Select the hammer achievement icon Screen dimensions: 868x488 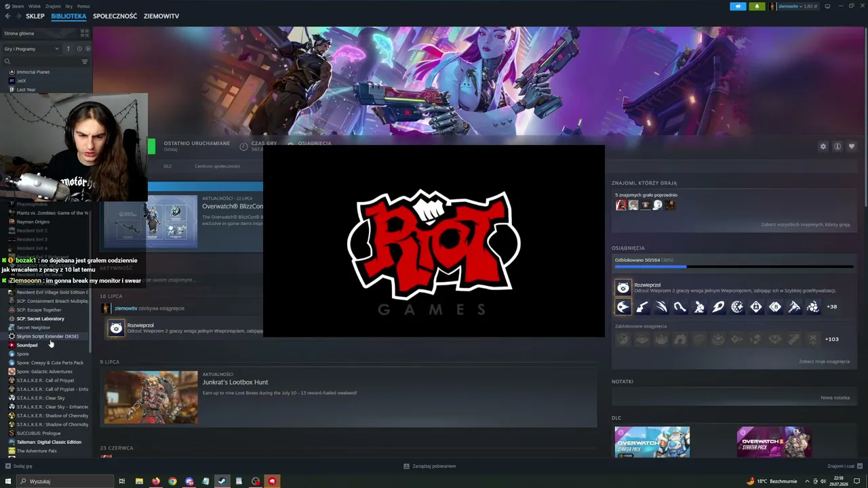pyautogui.click(x=794, y=307)
